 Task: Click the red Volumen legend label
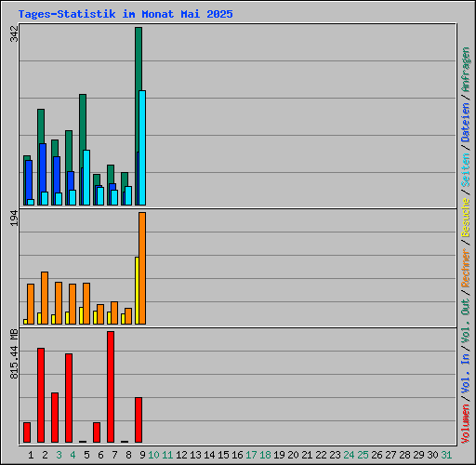click(x=466, y=424)
